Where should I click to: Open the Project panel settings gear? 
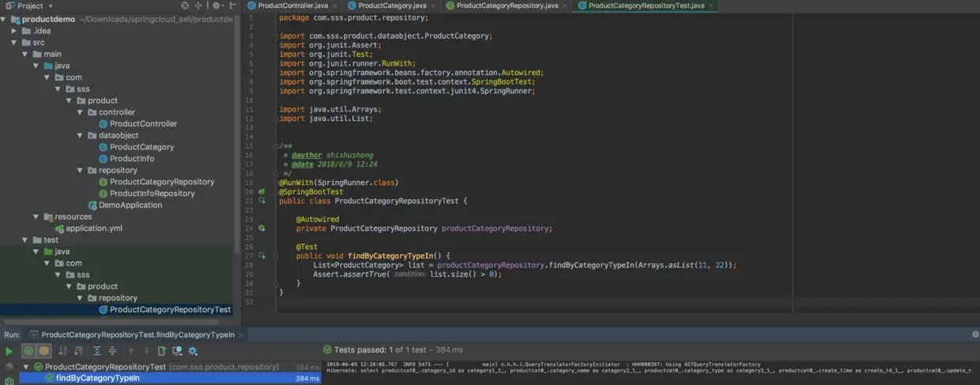pyautogui.click(x=217, y=6)
